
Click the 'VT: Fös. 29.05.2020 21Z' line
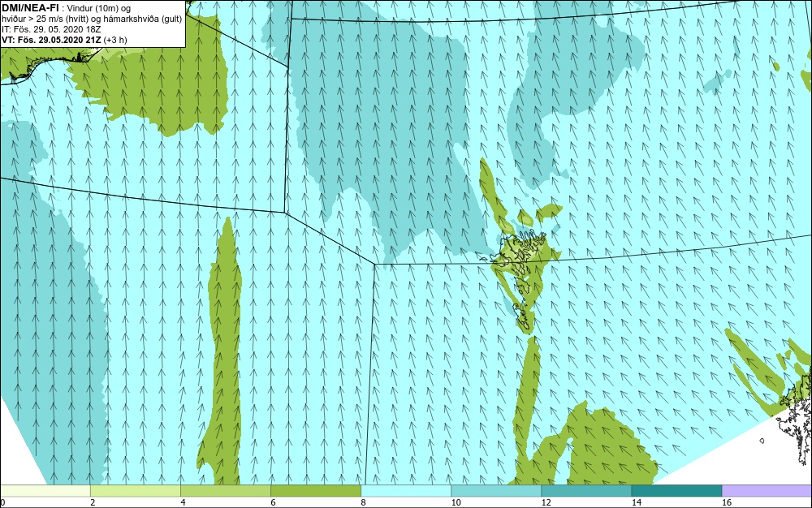[x=51, y=40]
